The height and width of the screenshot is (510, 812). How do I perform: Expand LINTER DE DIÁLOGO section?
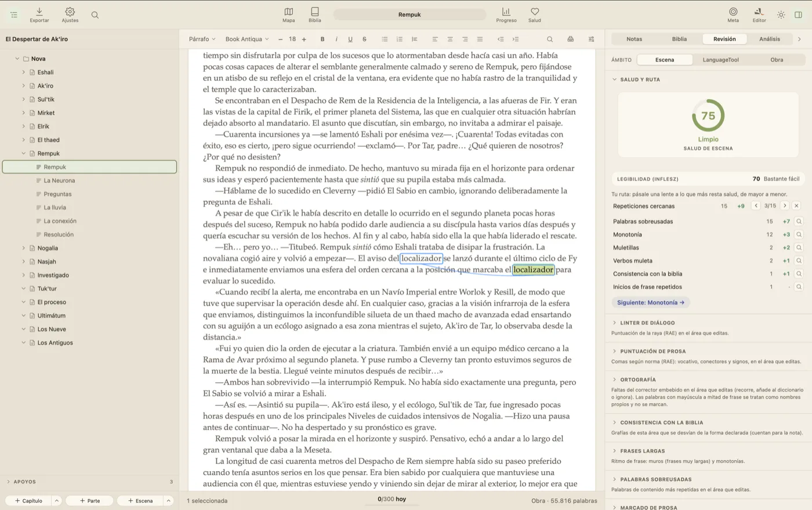615,323
